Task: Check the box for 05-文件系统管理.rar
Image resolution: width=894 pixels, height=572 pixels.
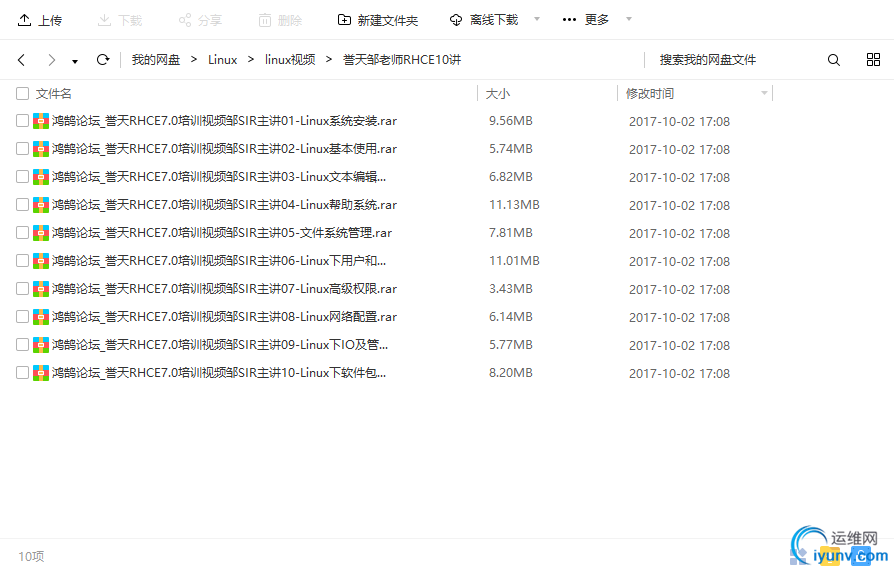Action: [22, 233]
